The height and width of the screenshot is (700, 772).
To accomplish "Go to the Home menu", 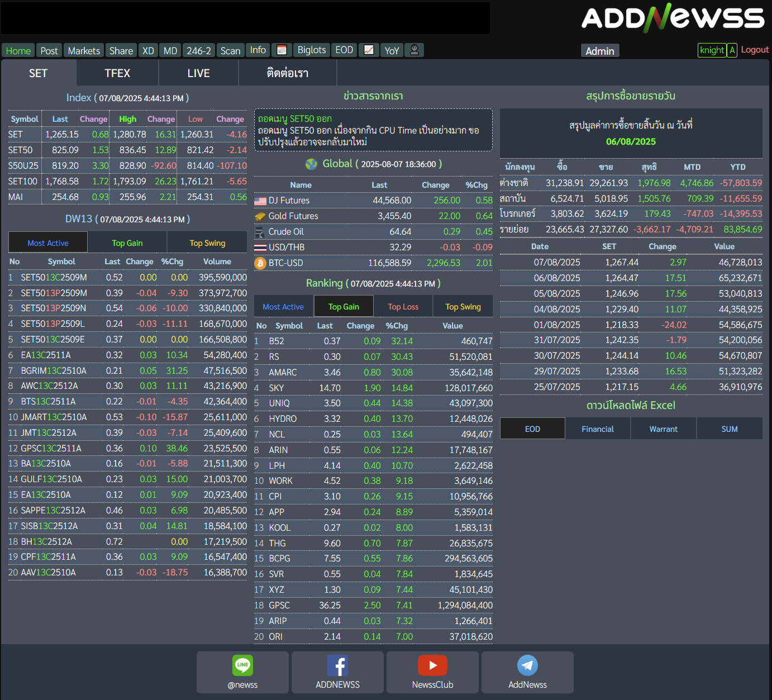I will (18, 51).
